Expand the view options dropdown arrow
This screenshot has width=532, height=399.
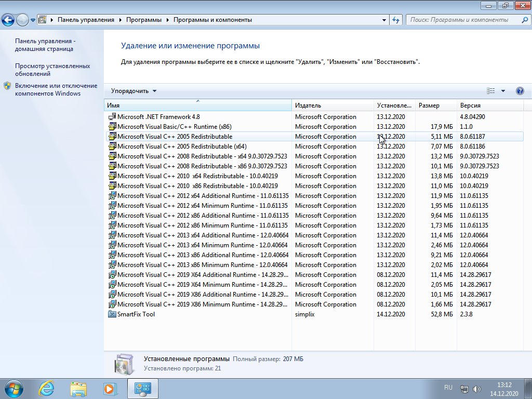point(503,91)
